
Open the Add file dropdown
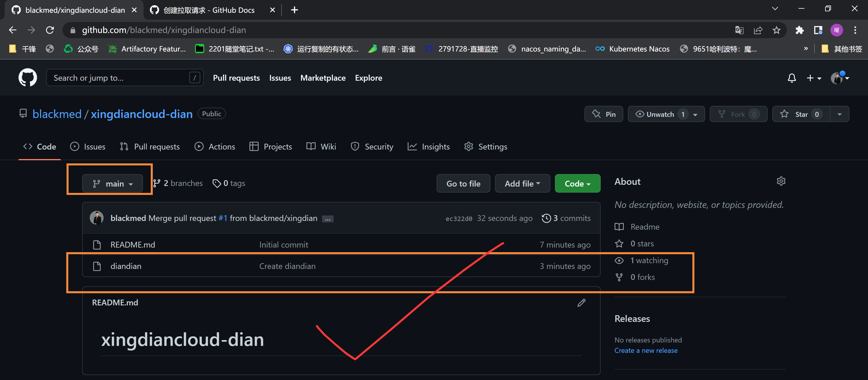coord(522,184)
